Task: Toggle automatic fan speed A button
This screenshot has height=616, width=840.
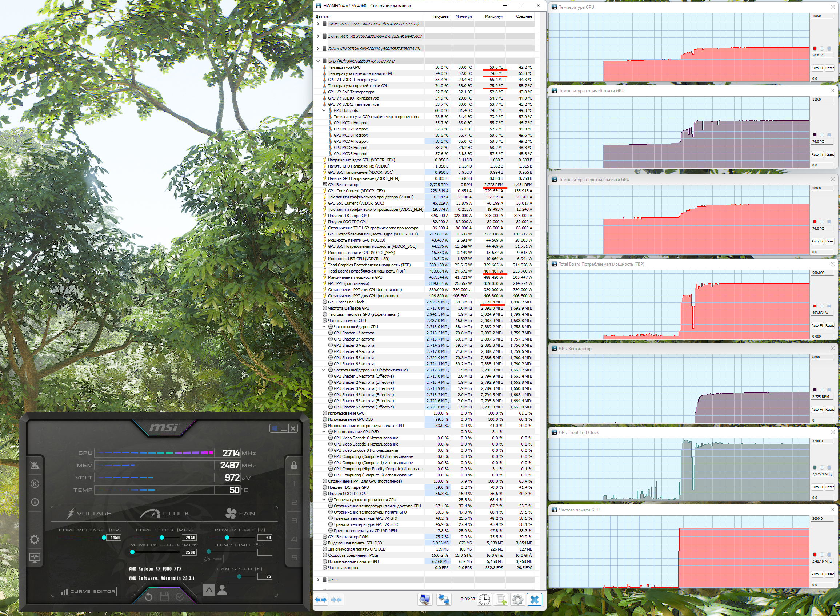Action: point(209,589)
